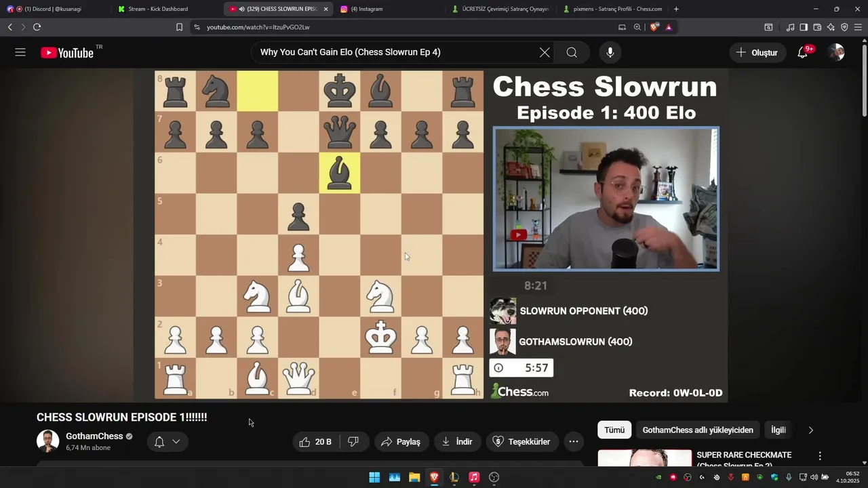This screenshot has height=488, width=868.
Task: Toggle the browser sidebar panel
Action: [x=804, y=27]
